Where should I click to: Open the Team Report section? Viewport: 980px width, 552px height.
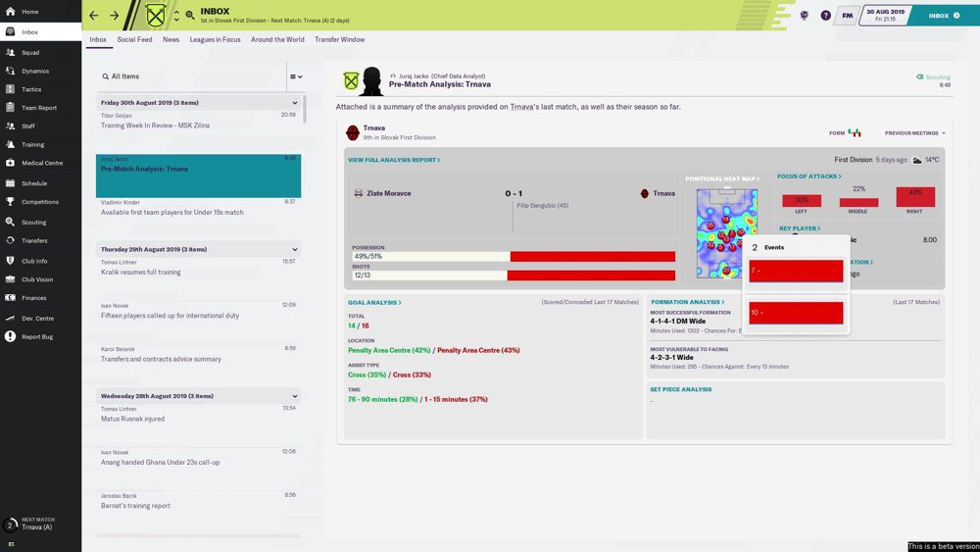39,108
